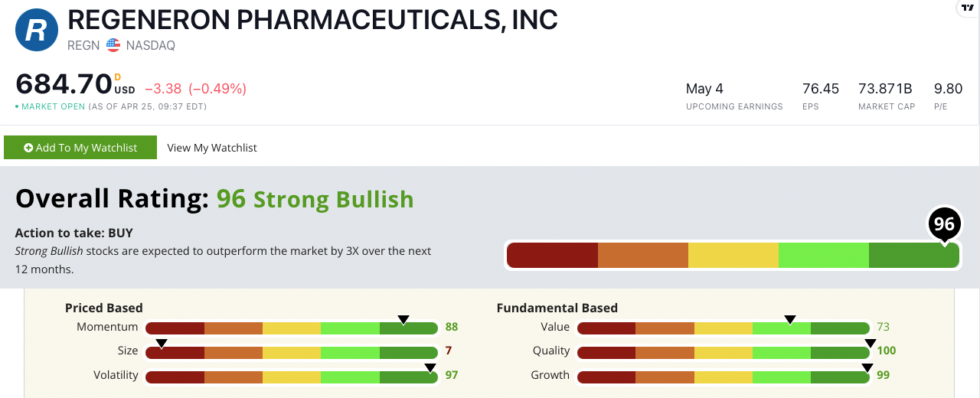This screenshot has width=980, height=398.
Task: Click the dark red segment of overall rating bar
Action: pyautogui.click(x=552, y=256)
